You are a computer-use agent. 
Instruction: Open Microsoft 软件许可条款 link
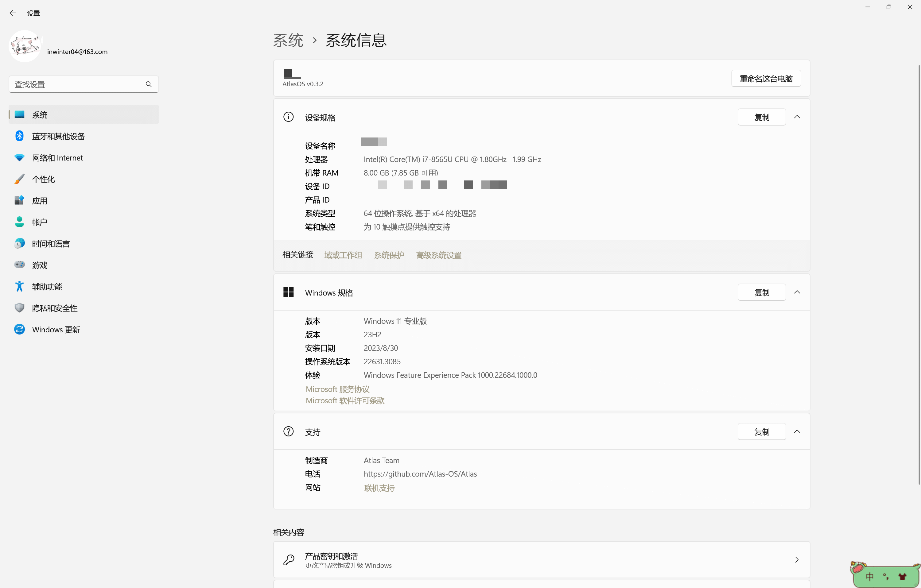345,401
